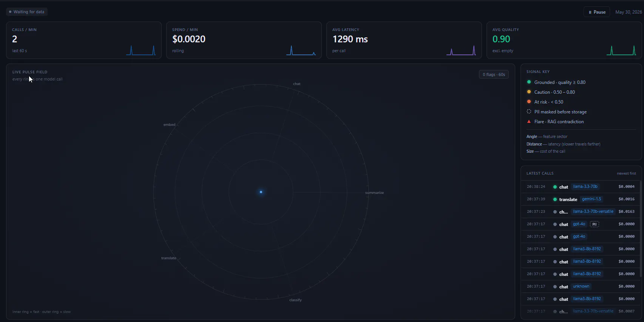
Task: Click the Angle — feature sector line
Action: (x=547, y=136)
